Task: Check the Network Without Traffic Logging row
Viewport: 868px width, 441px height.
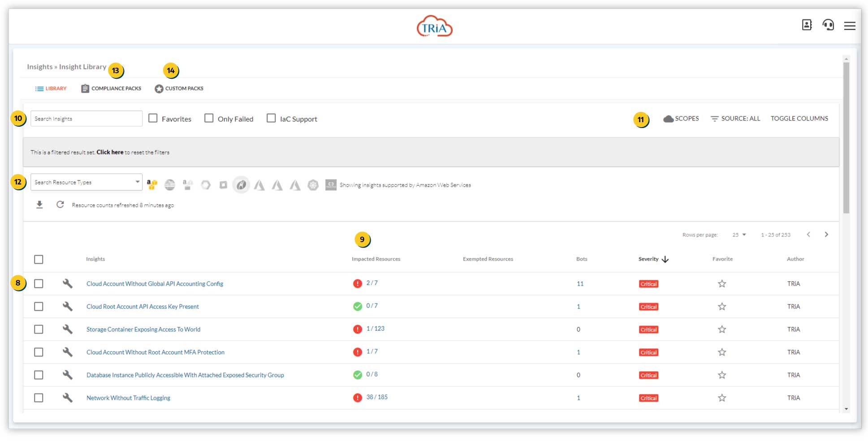Action: [x=39, y=398]
